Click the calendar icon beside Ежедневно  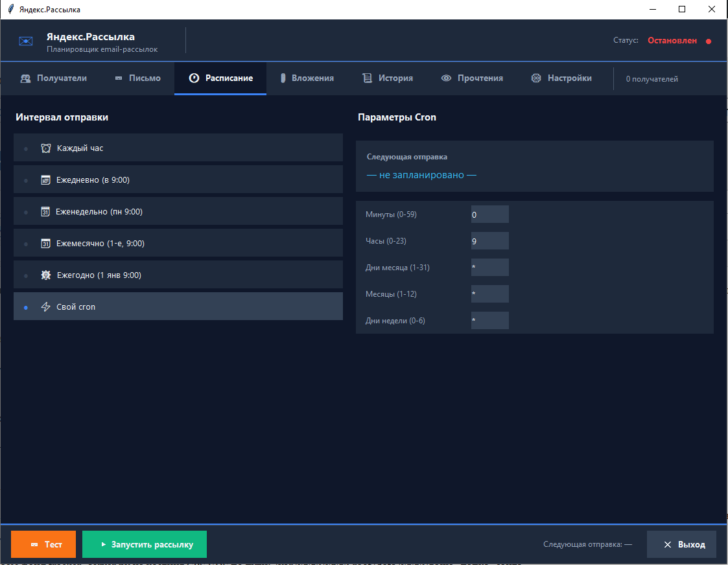point(45,180)
